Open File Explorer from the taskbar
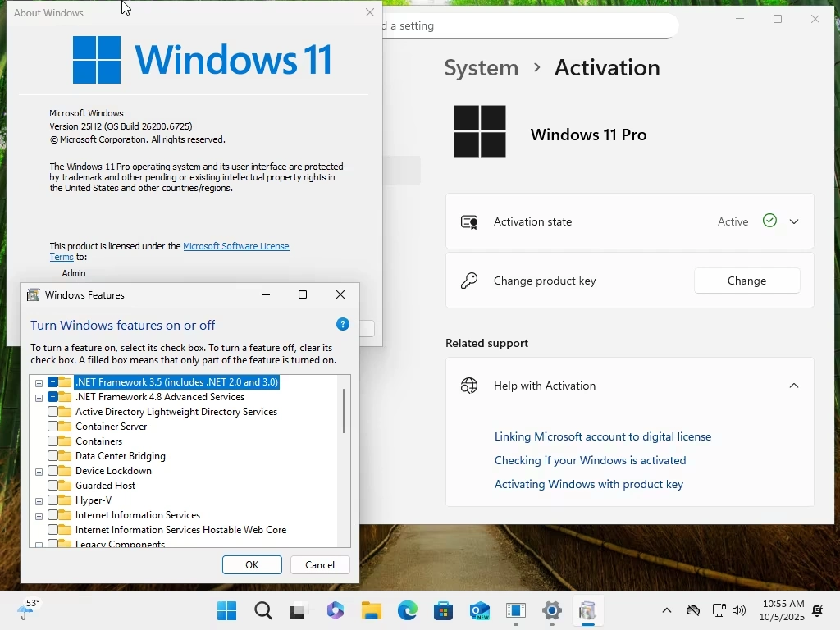Viewport: 840px width, 630px height. click(x=372, y=610)
